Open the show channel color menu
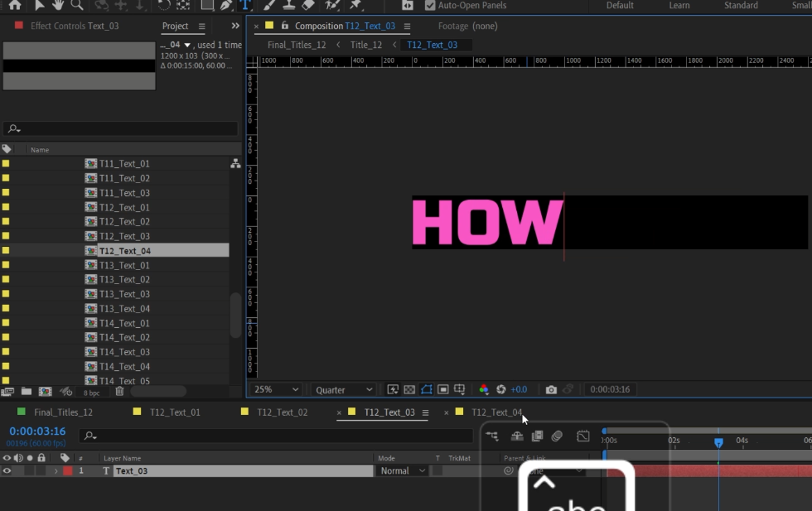Image resolution: width=812 pixels, height=511 pixels. point(484,389)
